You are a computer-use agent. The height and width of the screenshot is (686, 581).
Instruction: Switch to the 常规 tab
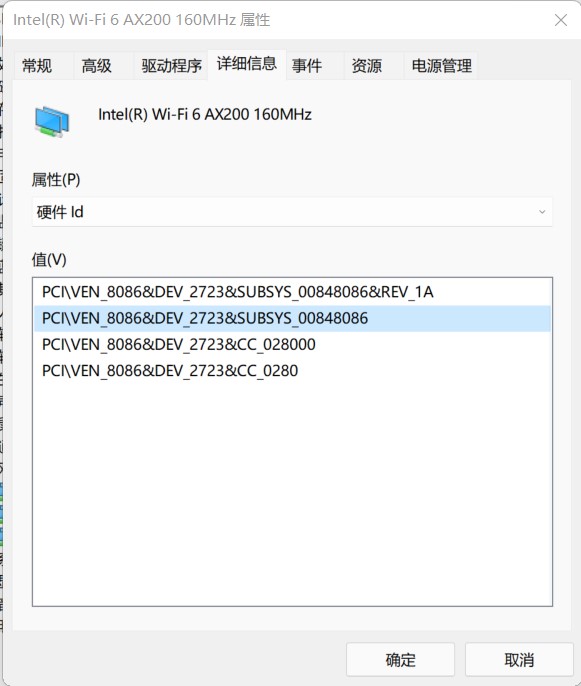(37, 66)
